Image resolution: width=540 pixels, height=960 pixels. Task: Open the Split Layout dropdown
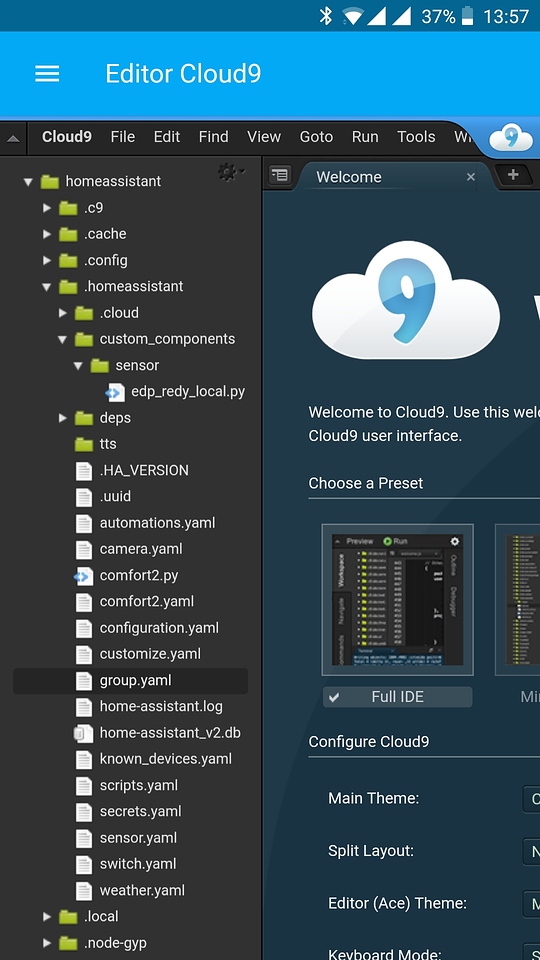[531, 851]
